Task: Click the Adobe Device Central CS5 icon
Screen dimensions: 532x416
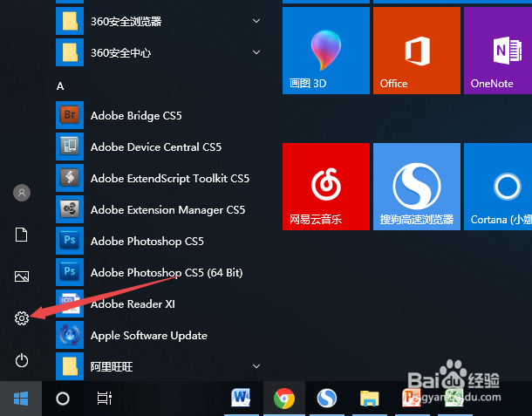Action: [x=70, y=147]
